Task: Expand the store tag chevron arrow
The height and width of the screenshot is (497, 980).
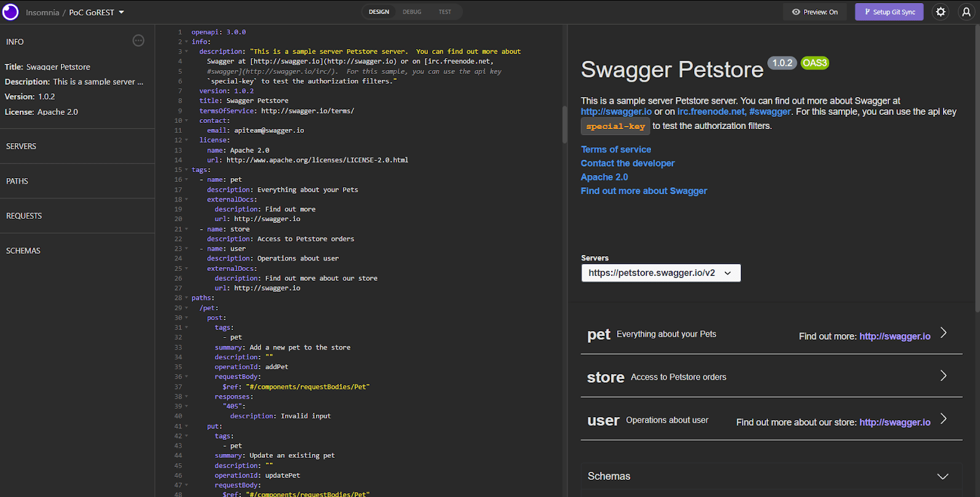Action: point(943,376)
